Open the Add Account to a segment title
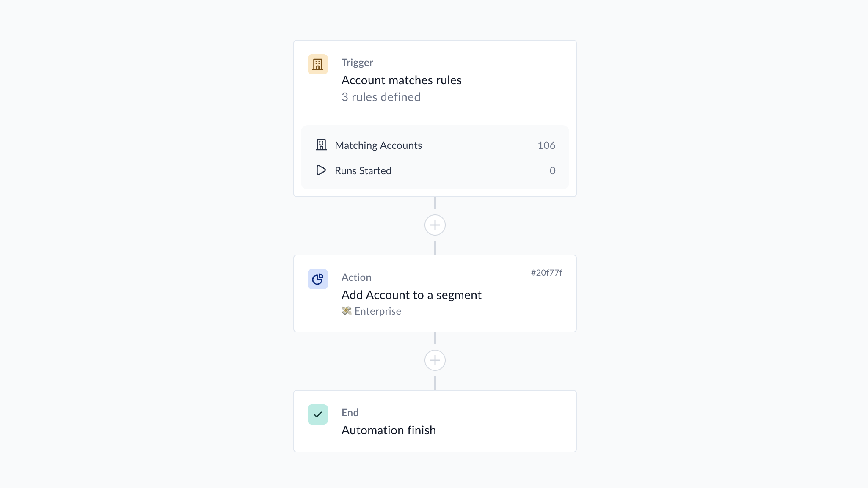The image size is (868, 488). [x=411, y=295]
